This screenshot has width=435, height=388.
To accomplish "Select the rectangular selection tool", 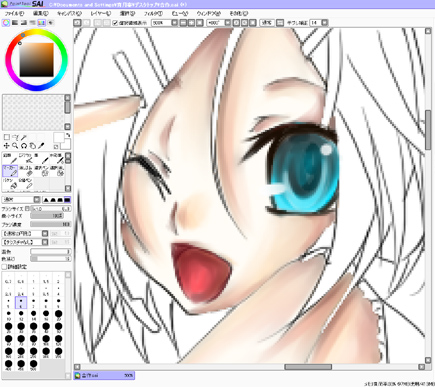I will pyautogui.click(x=6, y=137).
